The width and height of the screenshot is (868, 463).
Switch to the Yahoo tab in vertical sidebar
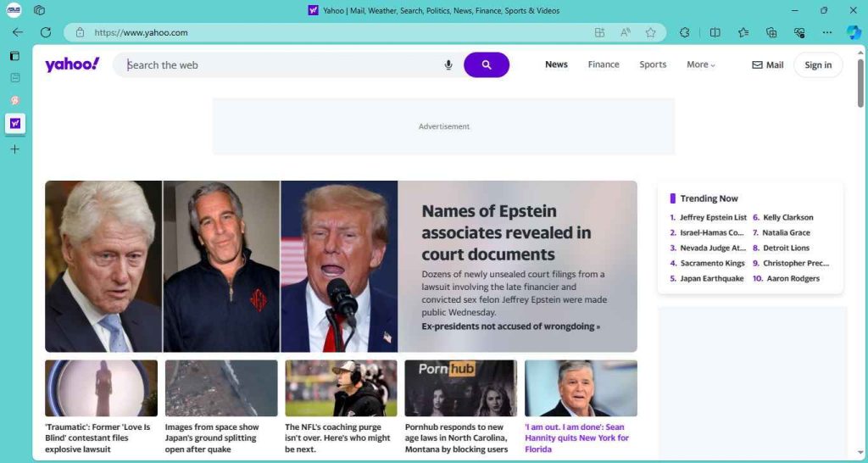tap(14, 123)
